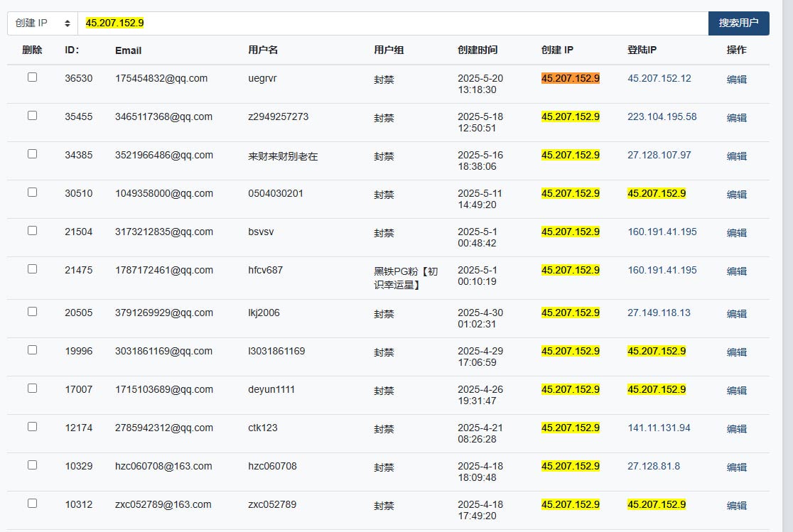Open 编辑 for user hfcv687
The image size is (793, 532).
click(736, 271)
